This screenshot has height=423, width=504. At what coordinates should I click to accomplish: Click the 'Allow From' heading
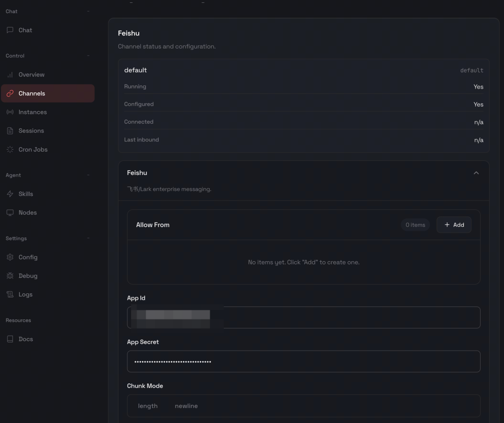pos(153,225)
